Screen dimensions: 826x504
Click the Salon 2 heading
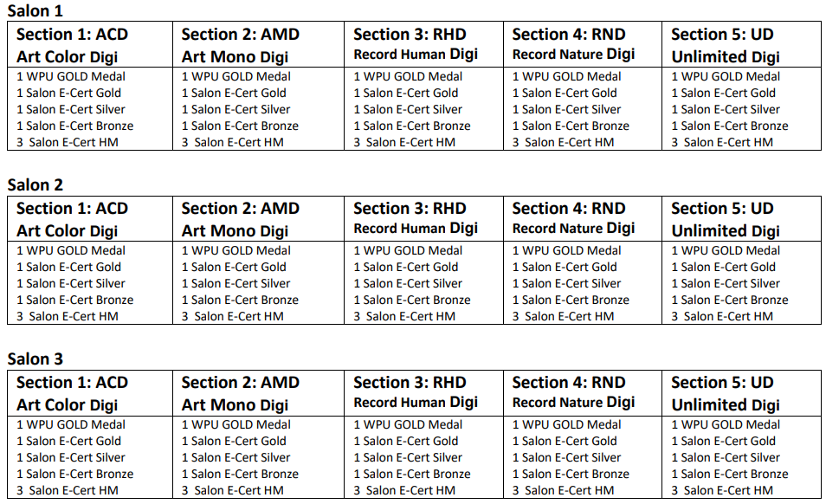[x=35, y=184]
